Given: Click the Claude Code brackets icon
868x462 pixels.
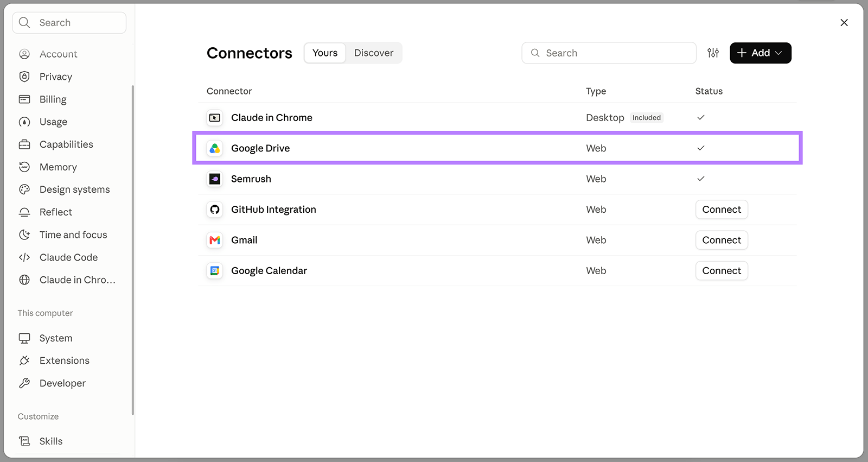Looking at the screenshot, I should click(24, 257).
